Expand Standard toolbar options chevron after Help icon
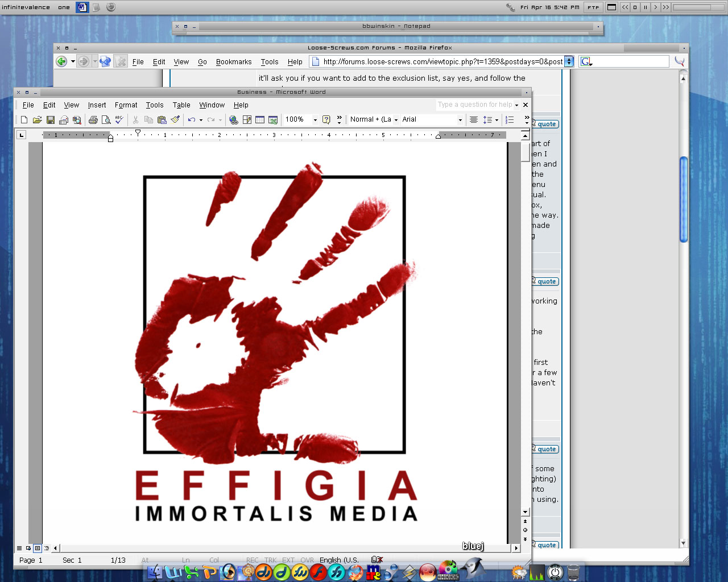Image resolution: width=728 pixels, height=582 pixels. [340, 119]
